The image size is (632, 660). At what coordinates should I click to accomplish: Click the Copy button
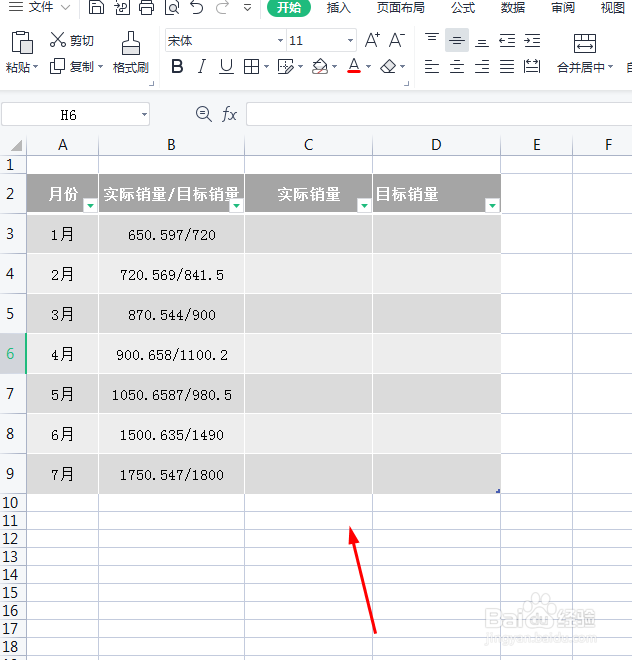pyautogui.click(x=72, y=67)
